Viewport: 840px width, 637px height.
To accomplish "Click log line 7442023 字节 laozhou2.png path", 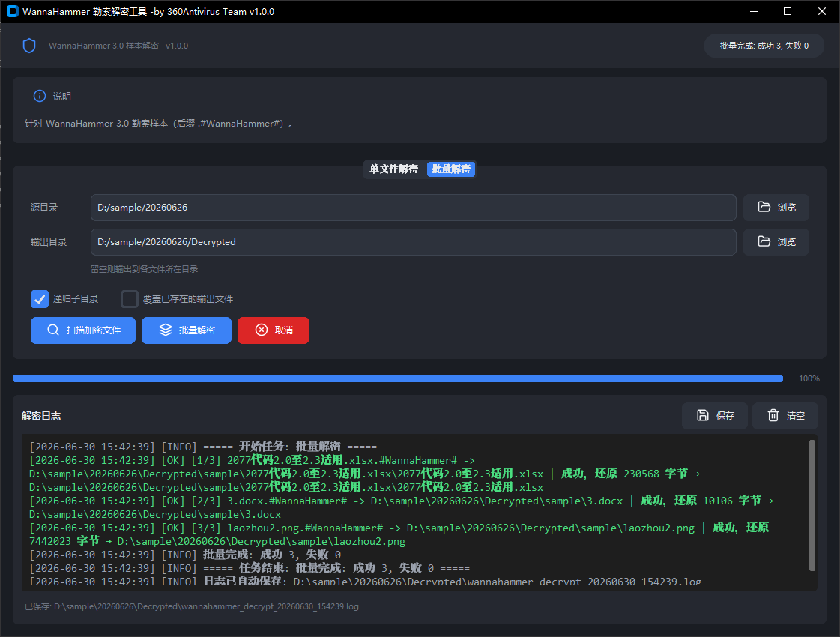I will tap(217, 541).
